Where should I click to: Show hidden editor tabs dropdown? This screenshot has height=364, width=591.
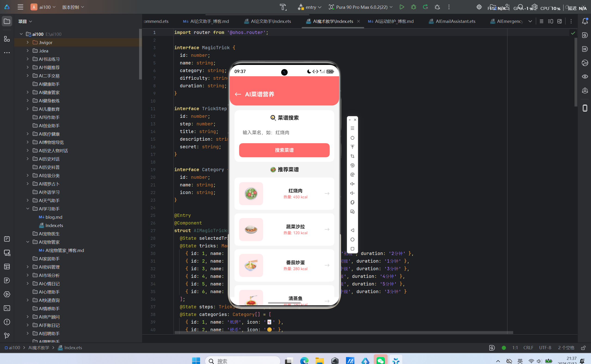[x=530, y=21]
